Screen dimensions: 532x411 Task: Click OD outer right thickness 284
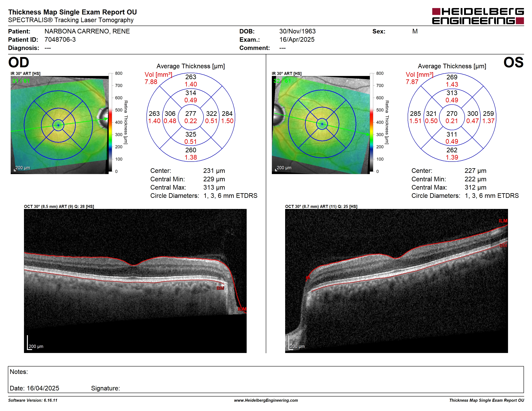[227, 114]
